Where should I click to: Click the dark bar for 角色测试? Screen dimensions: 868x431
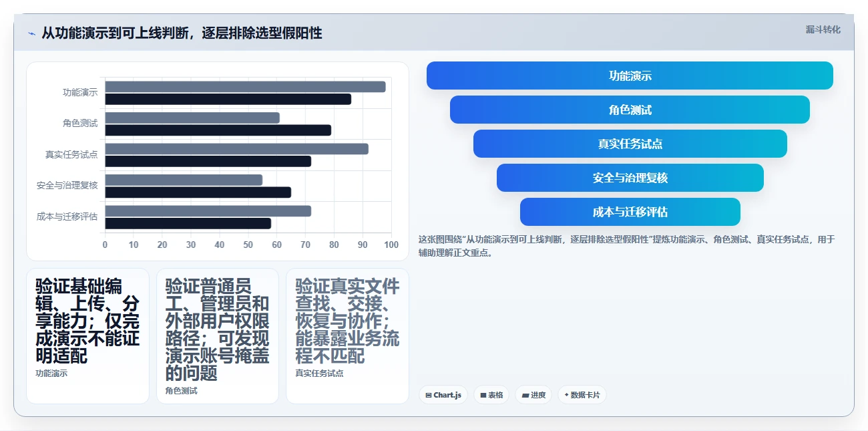coord(218,130)
